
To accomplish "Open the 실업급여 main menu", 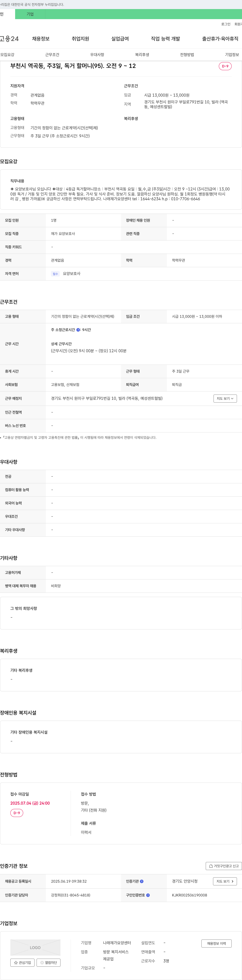I will pos(120,39).
